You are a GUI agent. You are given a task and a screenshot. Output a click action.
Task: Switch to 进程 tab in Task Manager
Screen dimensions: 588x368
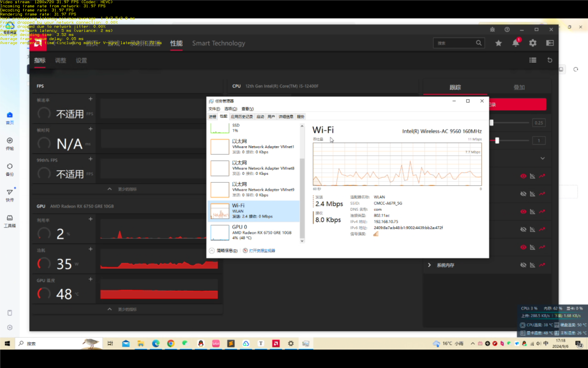point(212,116)
